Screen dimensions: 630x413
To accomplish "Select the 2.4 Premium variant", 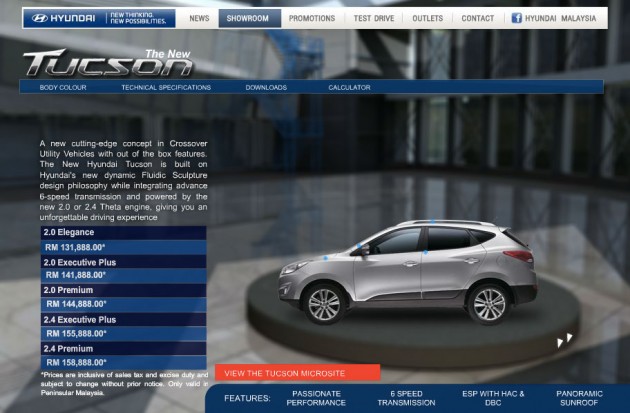I will (x=123, y=349).
